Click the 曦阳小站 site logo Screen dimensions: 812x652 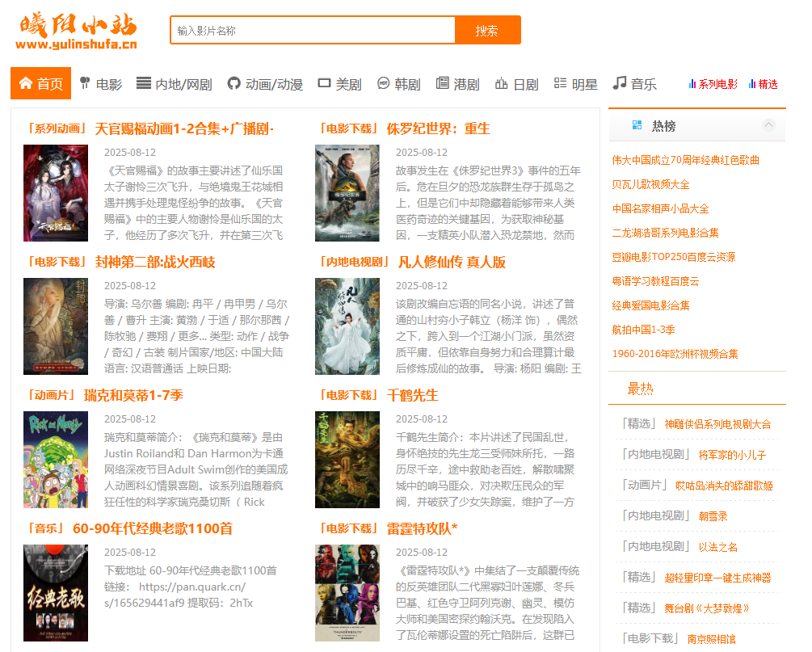pos(78,32)
